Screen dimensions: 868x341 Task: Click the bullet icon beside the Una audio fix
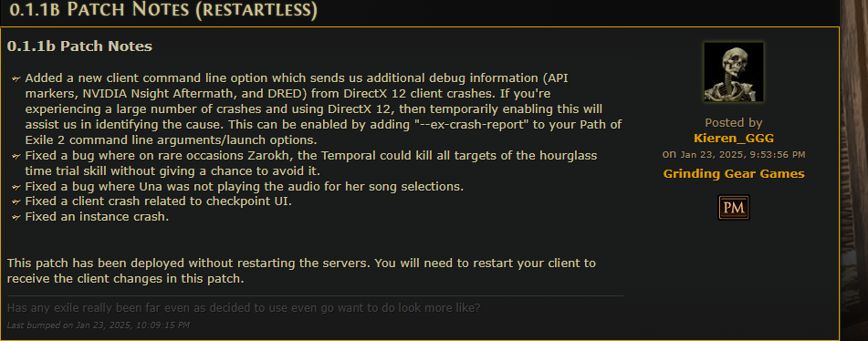coord(16,187)
